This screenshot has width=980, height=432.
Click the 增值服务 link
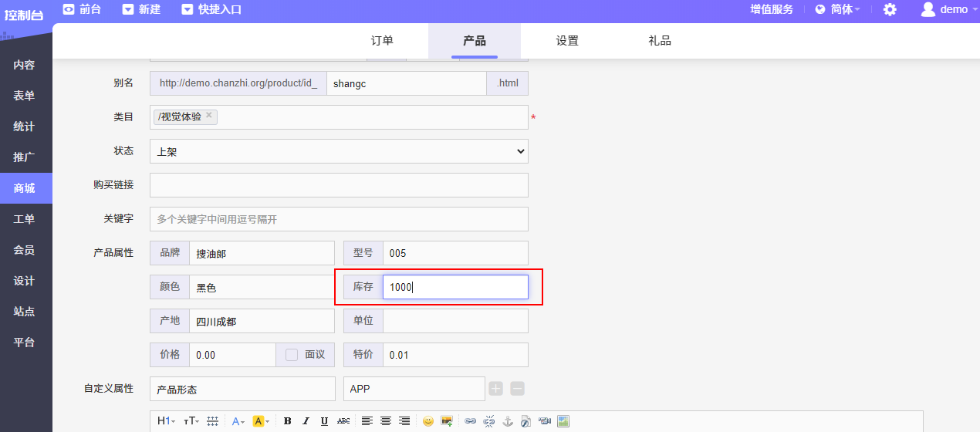coord(772,10)
